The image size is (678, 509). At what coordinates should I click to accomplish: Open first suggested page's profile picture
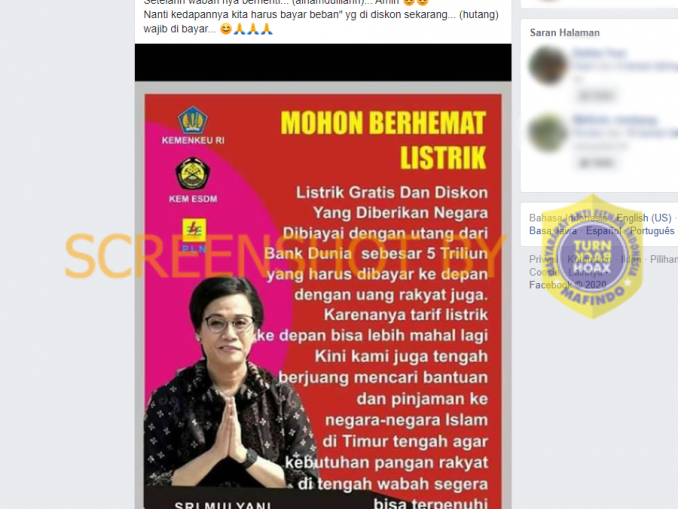548,65
